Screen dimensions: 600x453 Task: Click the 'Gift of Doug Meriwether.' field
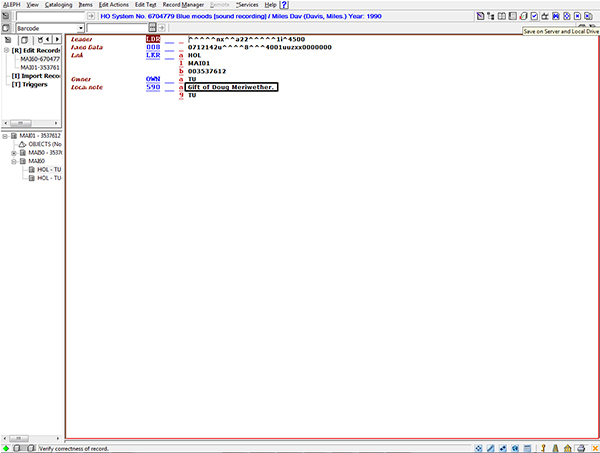231,88
